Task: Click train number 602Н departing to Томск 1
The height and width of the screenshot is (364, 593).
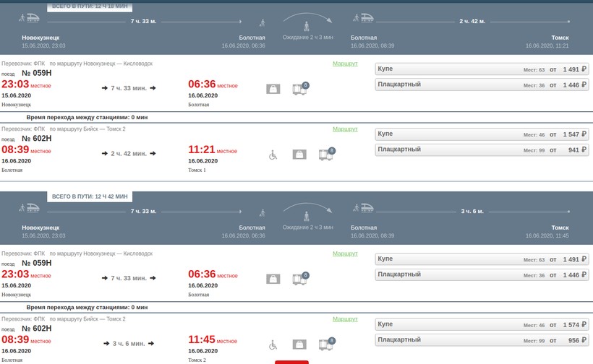Action: pyautogui.click(x=37, y=138)
